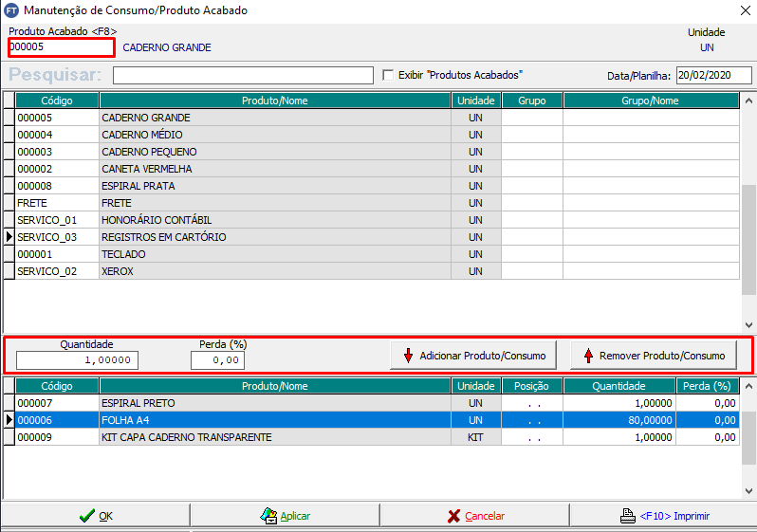Click the FT application icon in title bar
The height and width of the screenshot is (532, 757).
tap(11, 10)
